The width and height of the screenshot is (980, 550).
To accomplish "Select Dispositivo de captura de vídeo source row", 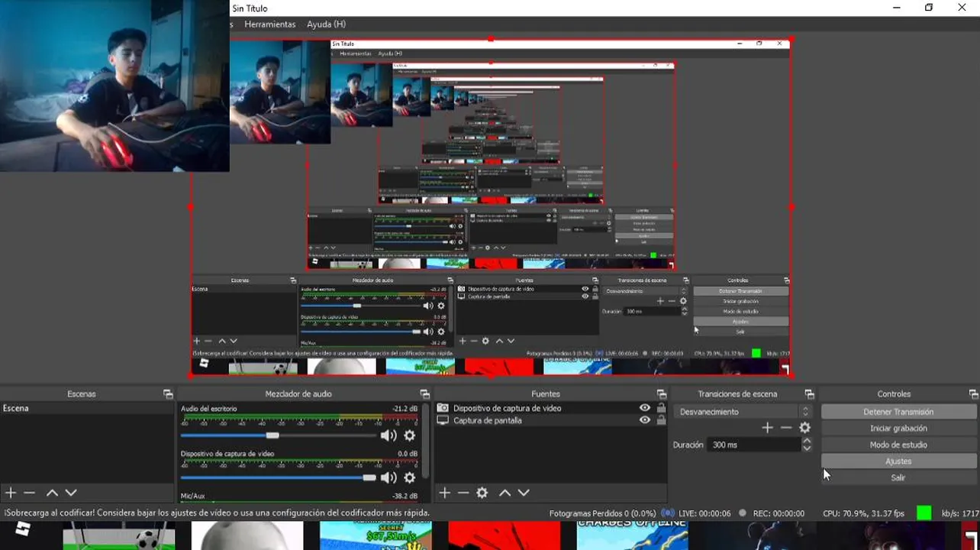I will pyautogui.click(x=551, y=408).
